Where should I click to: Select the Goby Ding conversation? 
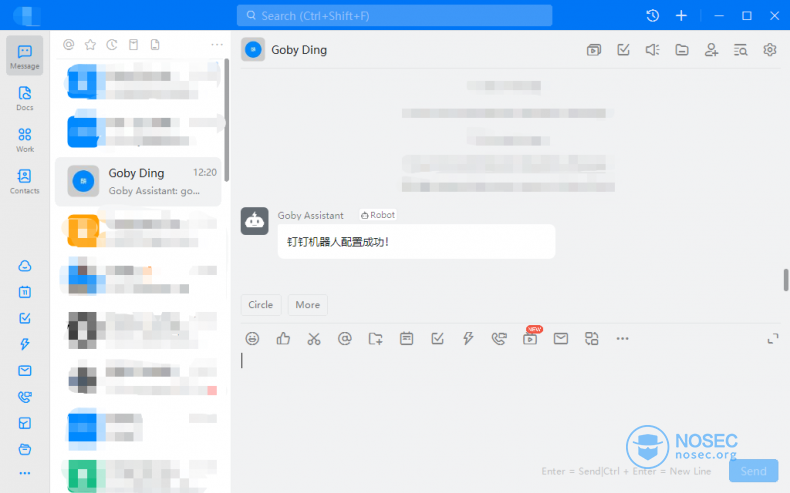138,181
